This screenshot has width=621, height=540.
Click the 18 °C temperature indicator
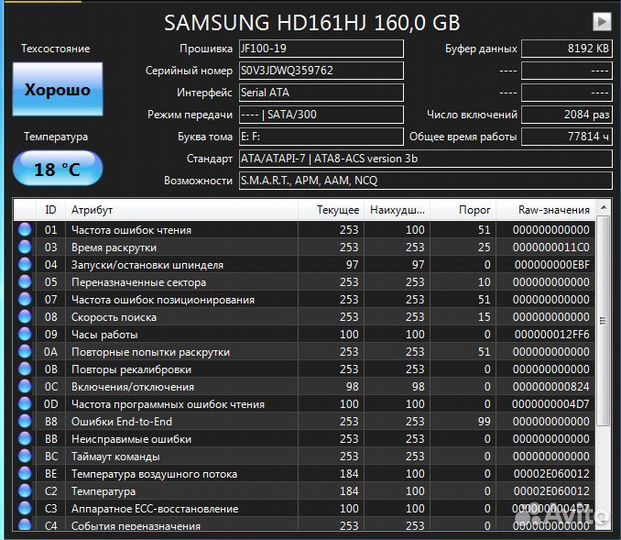coord(58,169)
